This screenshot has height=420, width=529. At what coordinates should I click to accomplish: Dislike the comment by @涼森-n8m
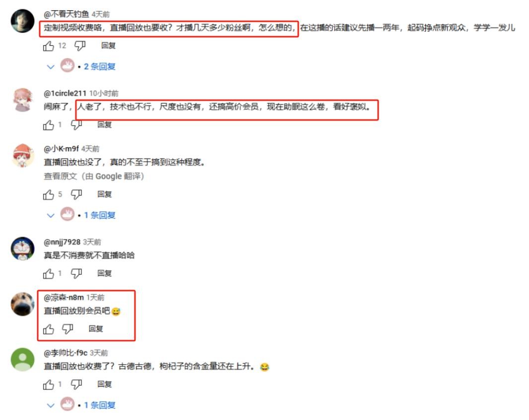point(67,329)
